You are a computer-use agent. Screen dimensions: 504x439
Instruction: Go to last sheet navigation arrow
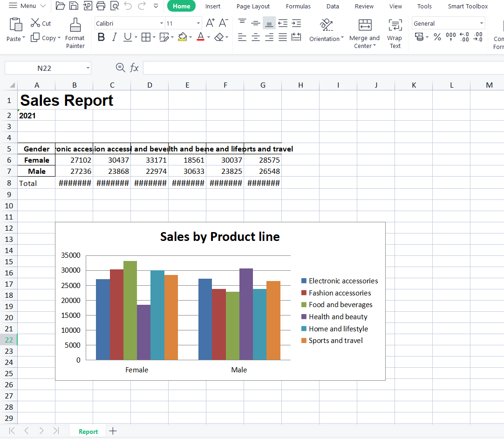point(56,431)
